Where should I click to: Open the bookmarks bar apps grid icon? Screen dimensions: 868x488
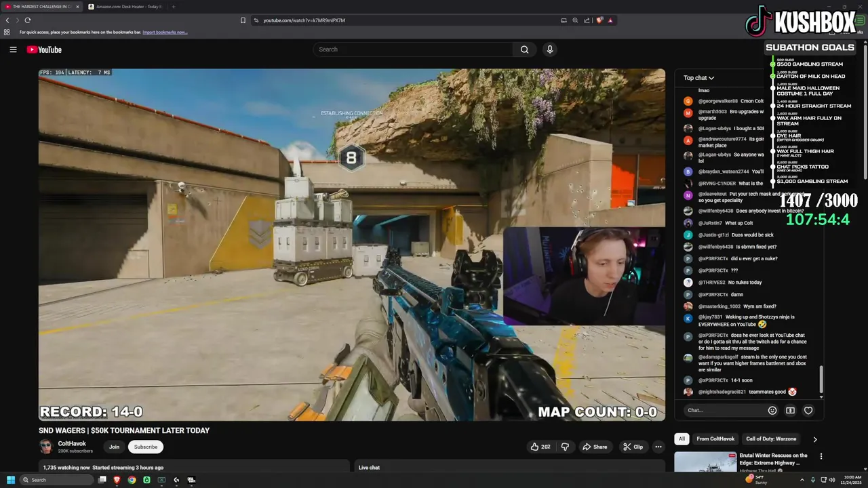[x=7, y=32]
